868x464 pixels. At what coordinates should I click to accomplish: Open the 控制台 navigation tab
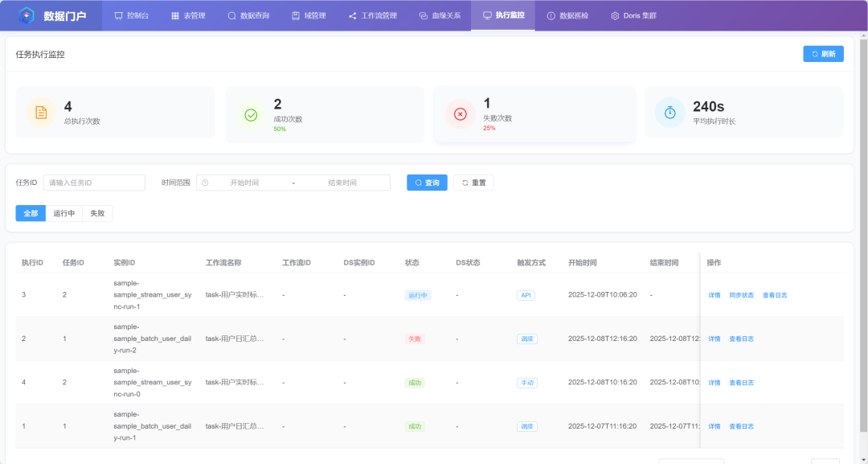point(132,15)
